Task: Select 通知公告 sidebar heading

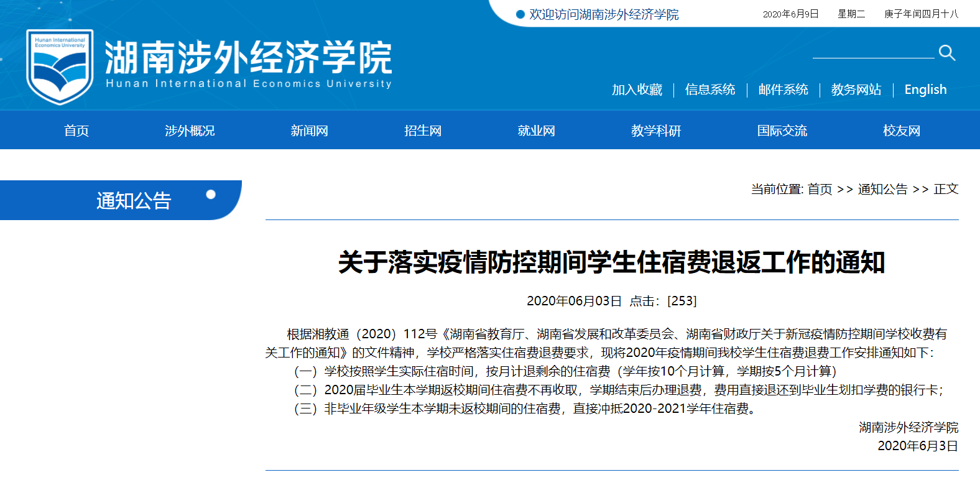Action: point(134,200)
